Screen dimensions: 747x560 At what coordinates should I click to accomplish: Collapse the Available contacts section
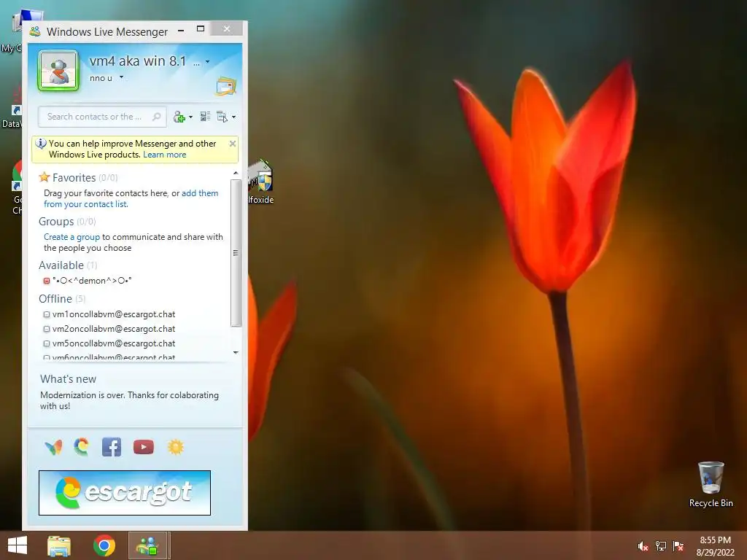(61, 265)
